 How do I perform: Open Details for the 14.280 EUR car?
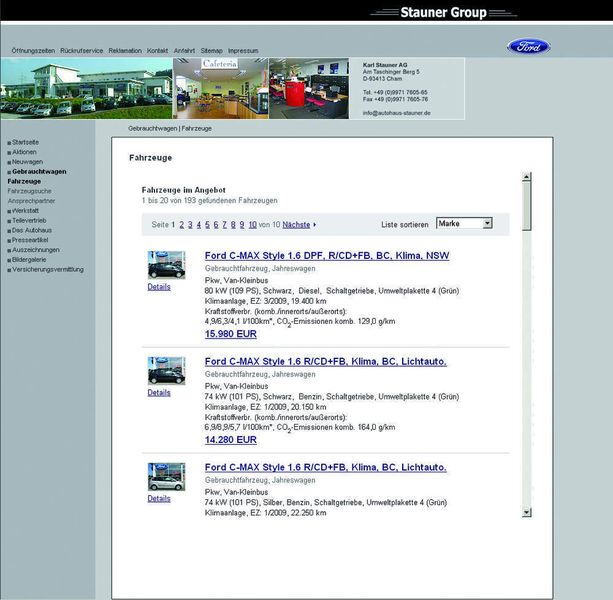(159, 393)
